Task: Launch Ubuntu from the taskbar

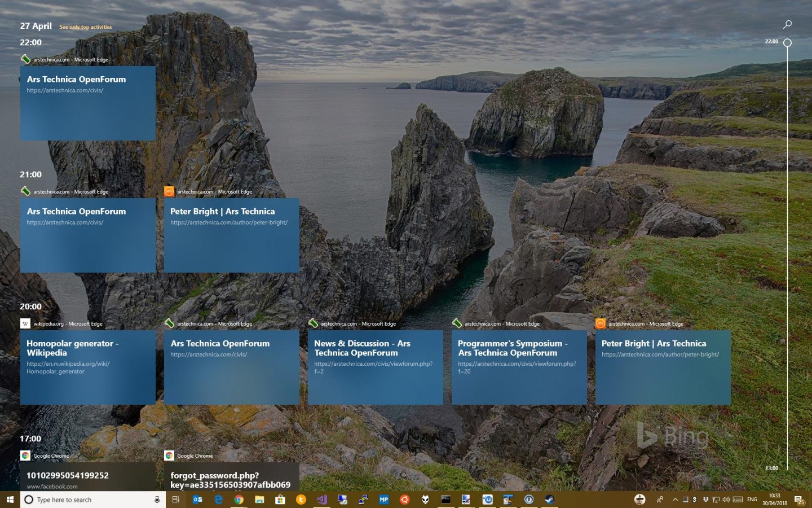Action: [x=404, y=499]
